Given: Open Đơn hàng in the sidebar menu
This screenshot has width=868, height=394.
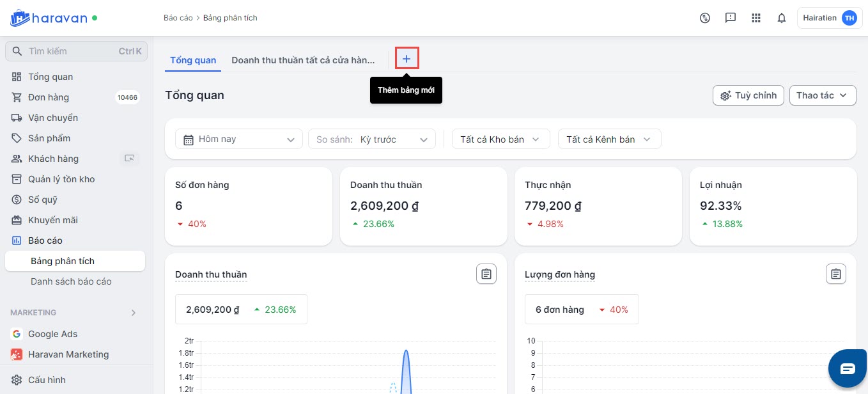Looking at the screenshot, I should click(x=49, y=97).
